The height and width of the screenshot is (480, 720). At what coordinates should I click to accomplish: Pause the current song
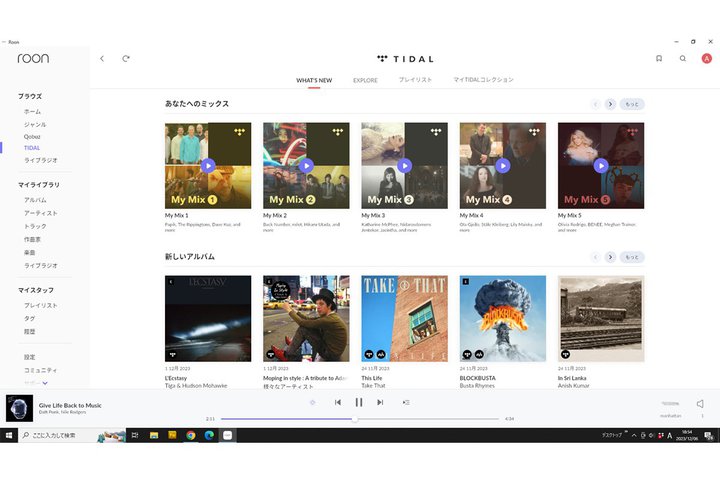(x=359, y=402)
